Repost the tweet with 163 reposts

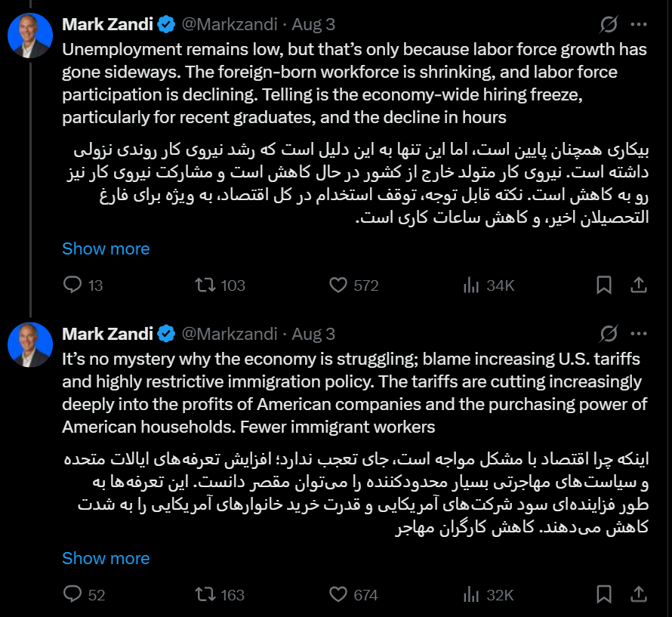205,595
